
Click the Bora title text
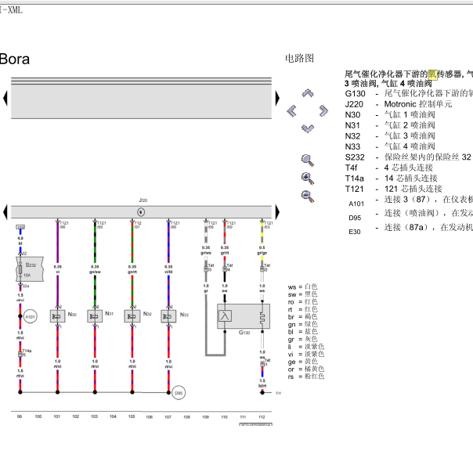pos(15,59)
